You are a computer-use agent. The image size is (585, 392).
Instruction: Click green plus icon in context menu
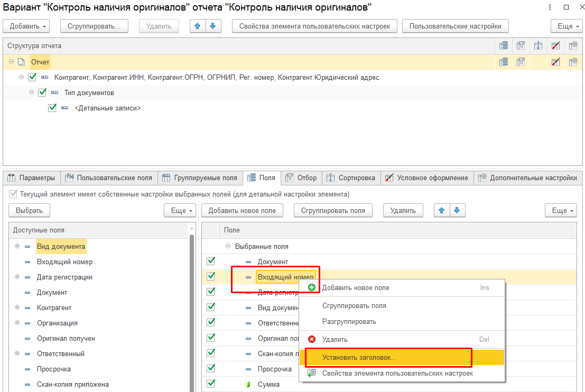click(x=312, y=287)
